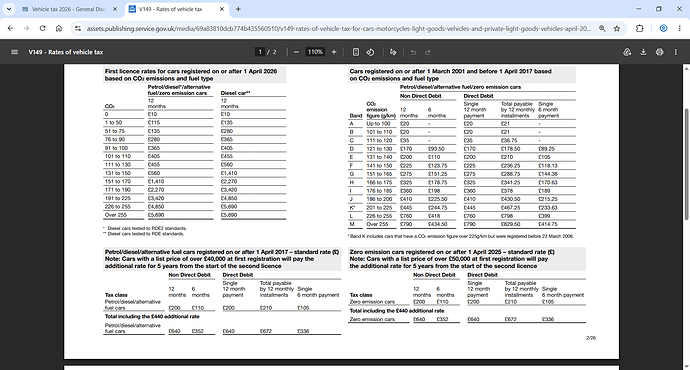Click the footnote 'Diesel cars tested to RDE2 standards'

147,228
